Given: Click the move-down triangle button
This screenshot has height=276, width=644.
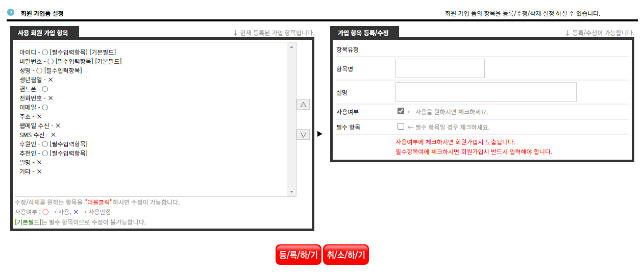Looking at the screenshot, I should [x=303, y=135].
